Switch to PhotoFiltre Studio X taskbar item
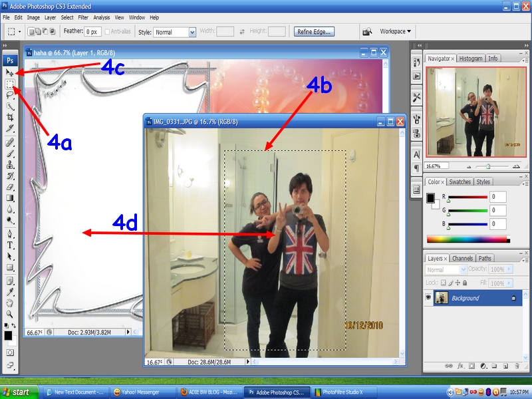The image size is (532, 399). 344,392
